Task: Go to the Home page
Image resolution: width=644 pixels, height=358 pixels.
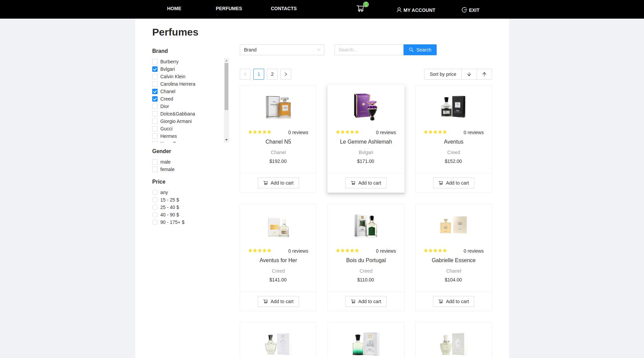Action: pos(174,8)
